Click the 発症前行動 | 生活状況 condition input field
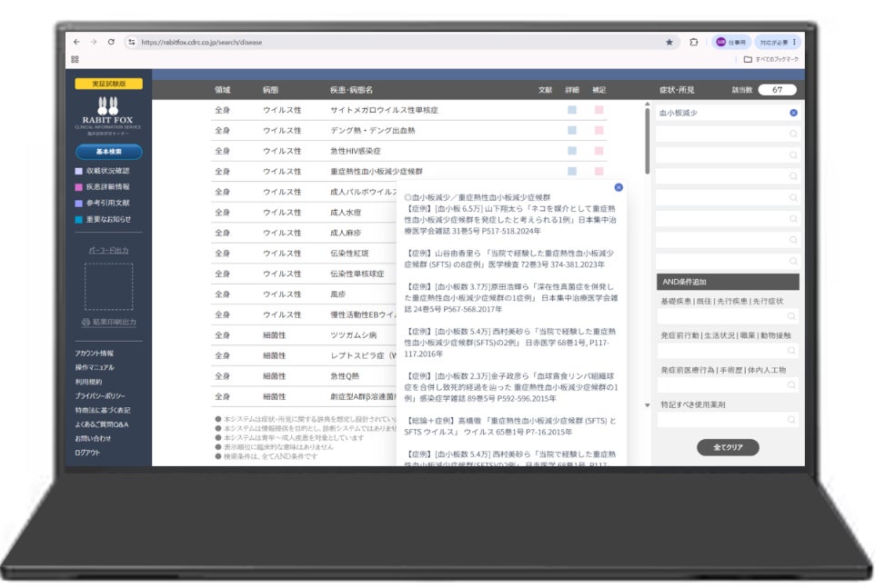Screen dimensions: 875x588 pos(728,351)
